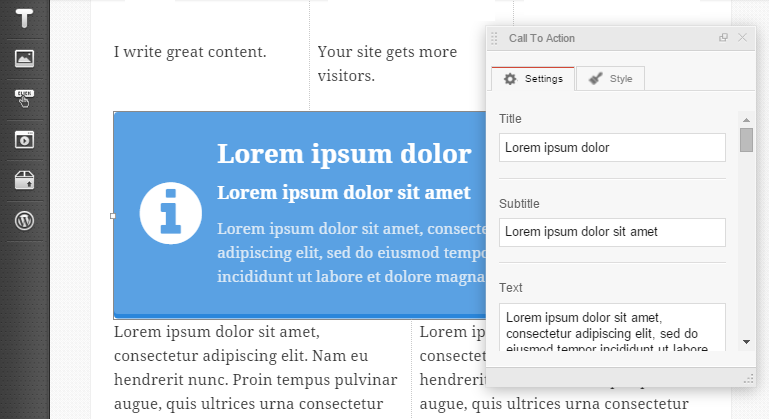Select the Text element tool in sidebar

click(x=24, y=18)
